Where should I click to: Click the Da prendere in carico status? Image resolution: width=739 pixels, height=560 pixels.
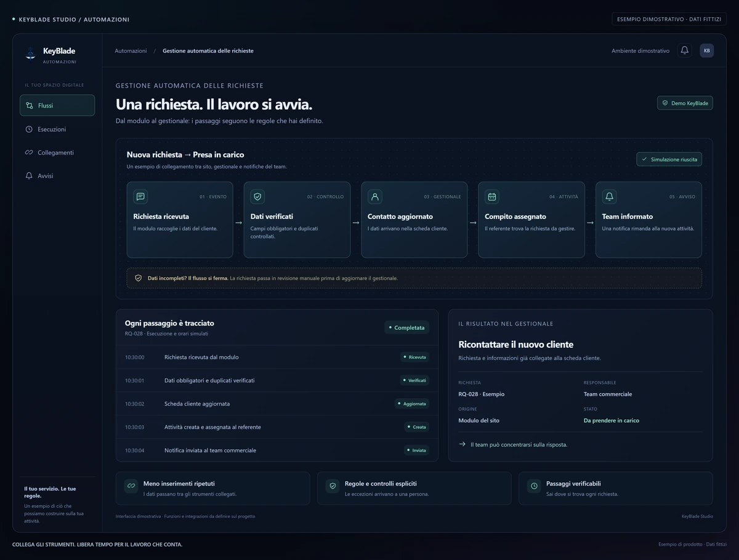pyautogui.click(x=612, y=420)
